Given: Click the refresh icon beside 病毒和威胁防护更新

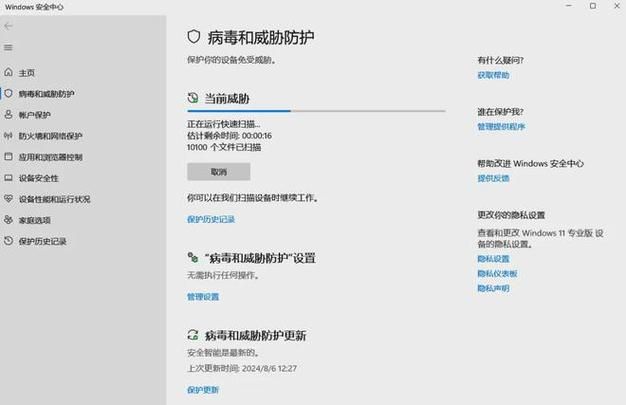Looking at the screenshot, I should click(193, 335).
